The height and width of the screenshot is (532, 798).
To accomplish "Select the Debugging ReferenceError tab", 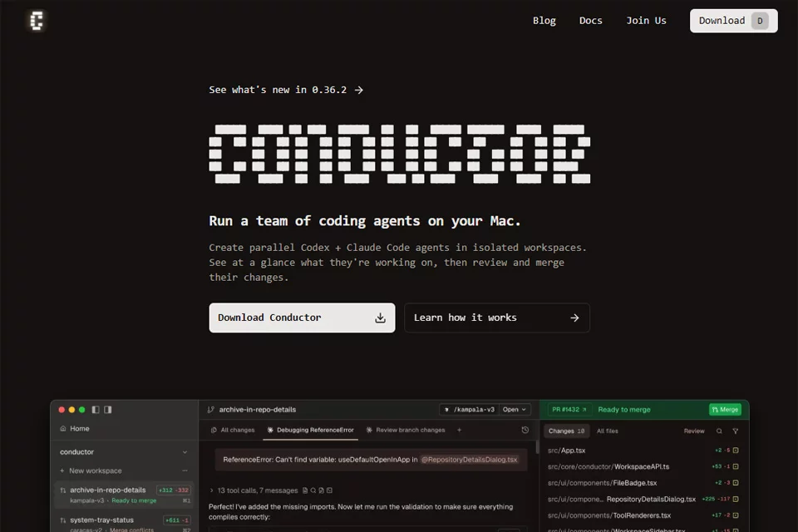I will point(310,431).
